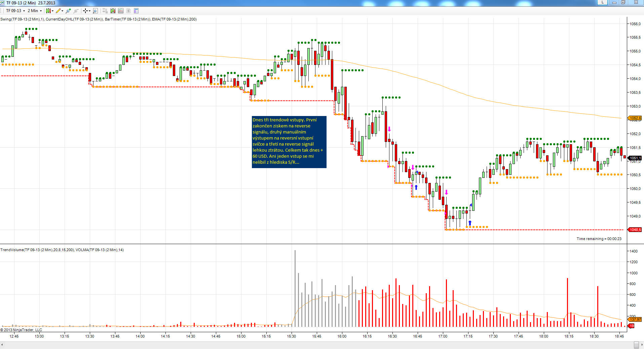Select the pencil drawing tools icon

tap(58, 11)
